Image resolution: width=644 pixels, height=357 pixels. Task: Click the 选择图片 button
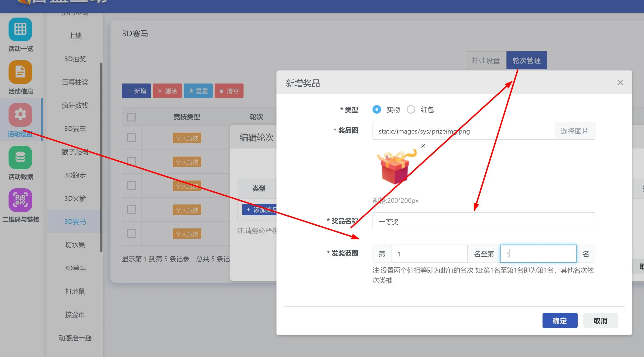click(575, 131)
